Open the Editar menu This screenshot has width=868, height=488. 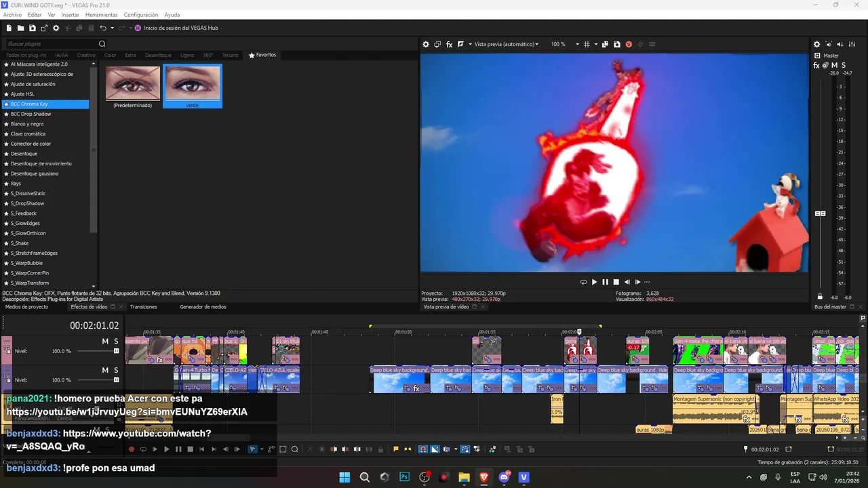tap(35, 15)
